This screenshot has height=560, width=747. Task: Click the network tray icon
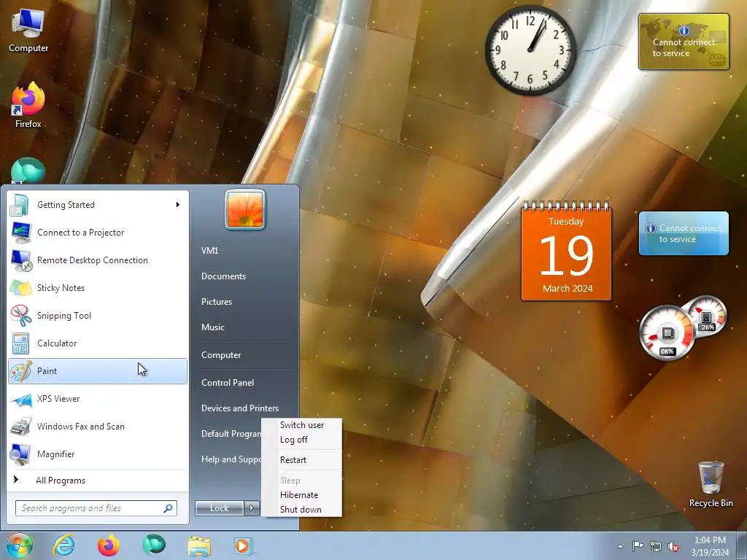(x=656, y=546)
